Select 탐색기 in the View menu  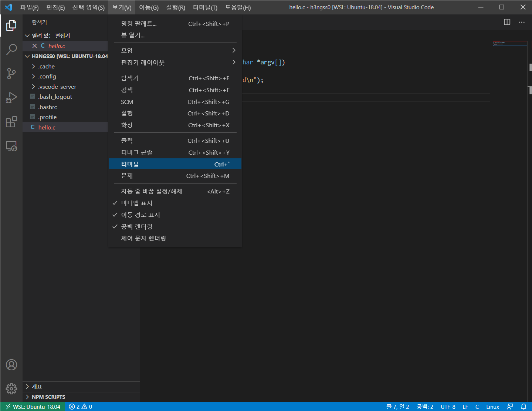175,78
